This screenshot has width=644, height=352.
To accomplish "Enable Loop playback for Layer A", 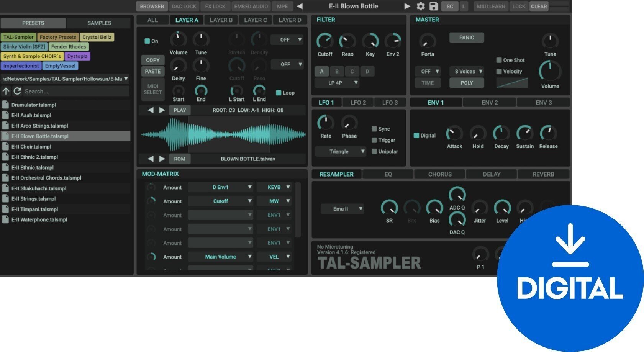I will tap(278, 93).
